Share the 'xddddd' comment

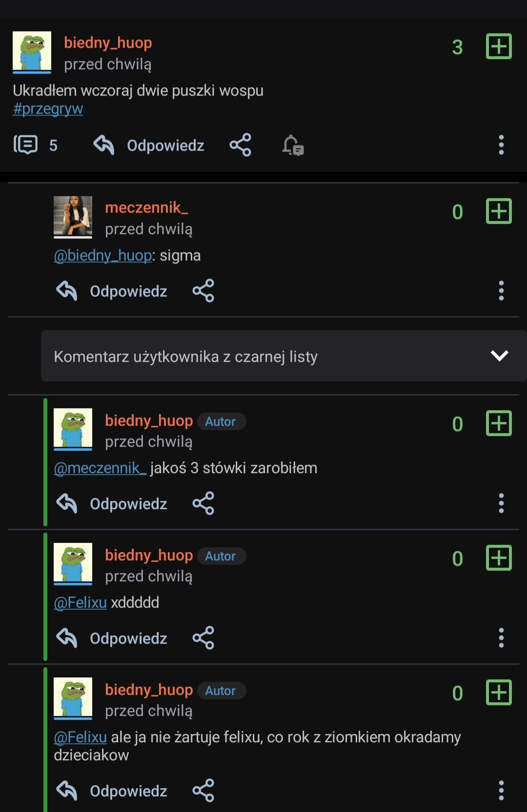click(203, 638)
